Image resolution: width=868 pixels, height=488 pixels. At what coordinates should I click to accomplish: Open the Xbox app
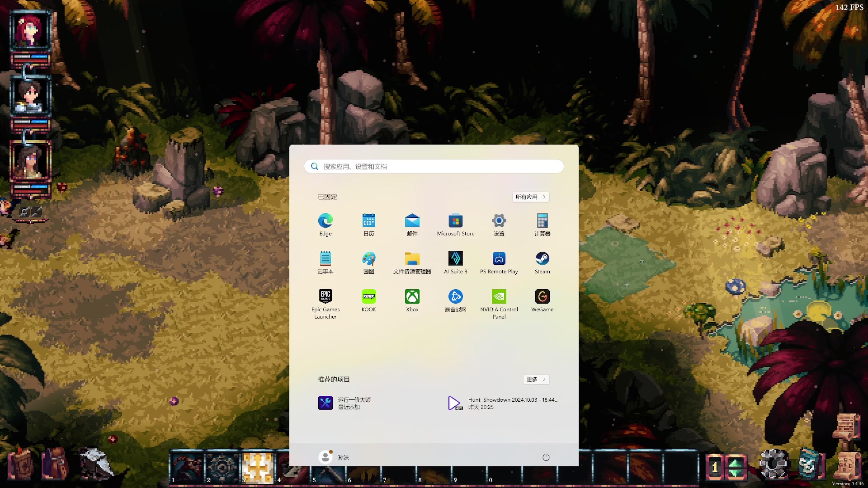(x=412, y=300)
